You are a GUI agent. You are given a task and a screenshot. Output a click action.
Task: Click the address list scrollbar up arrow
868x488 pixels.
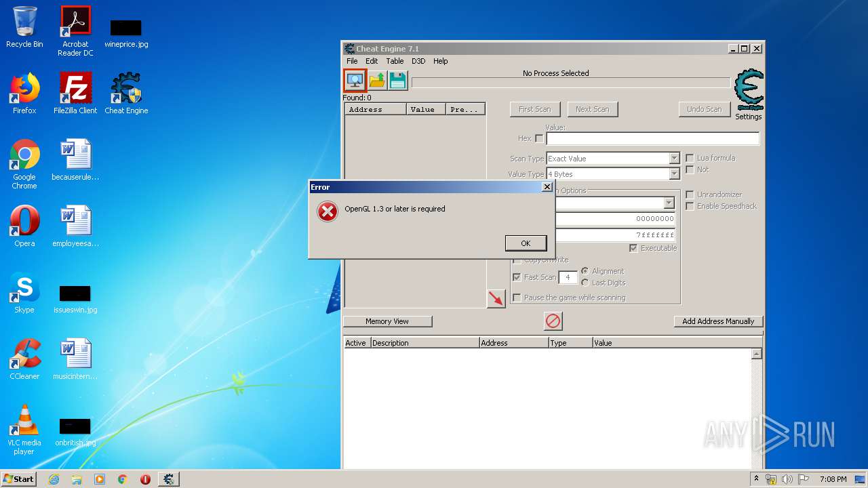click(757, 354)
